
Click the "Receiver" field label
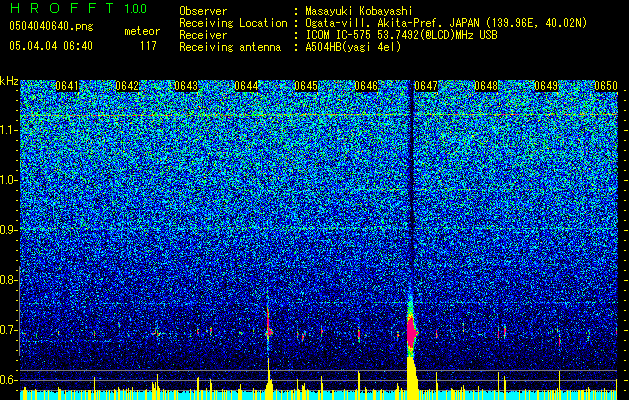pyautogui.click(x=203, y=35)
